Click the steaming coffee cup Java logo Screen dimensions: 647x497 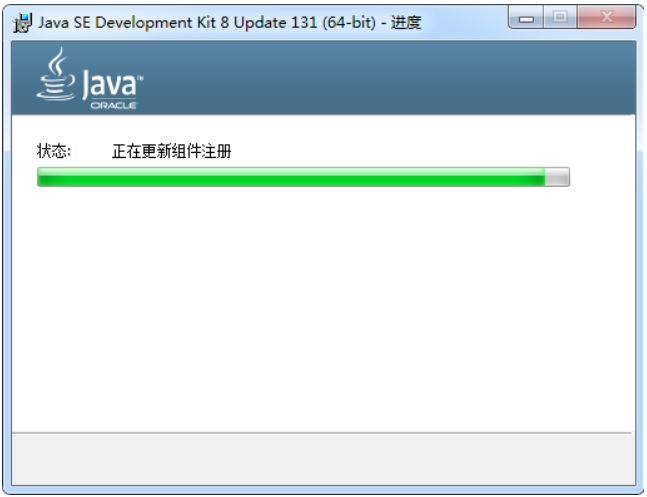56,73
